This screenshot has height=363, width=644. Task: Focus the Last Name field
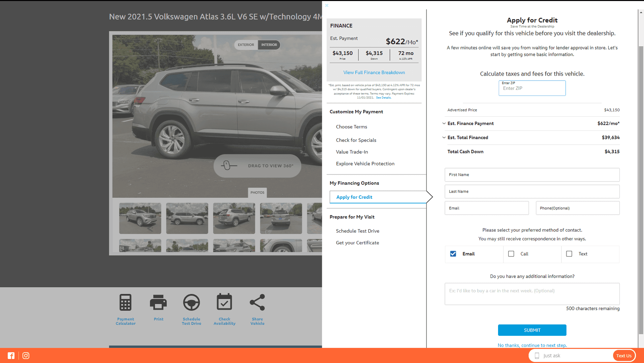click(532, 192)
